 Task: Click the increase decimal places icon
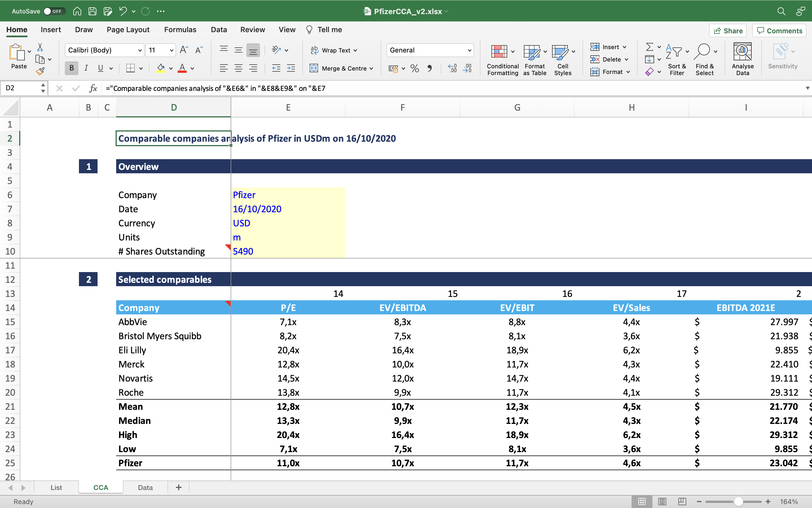tap(452, 69)
